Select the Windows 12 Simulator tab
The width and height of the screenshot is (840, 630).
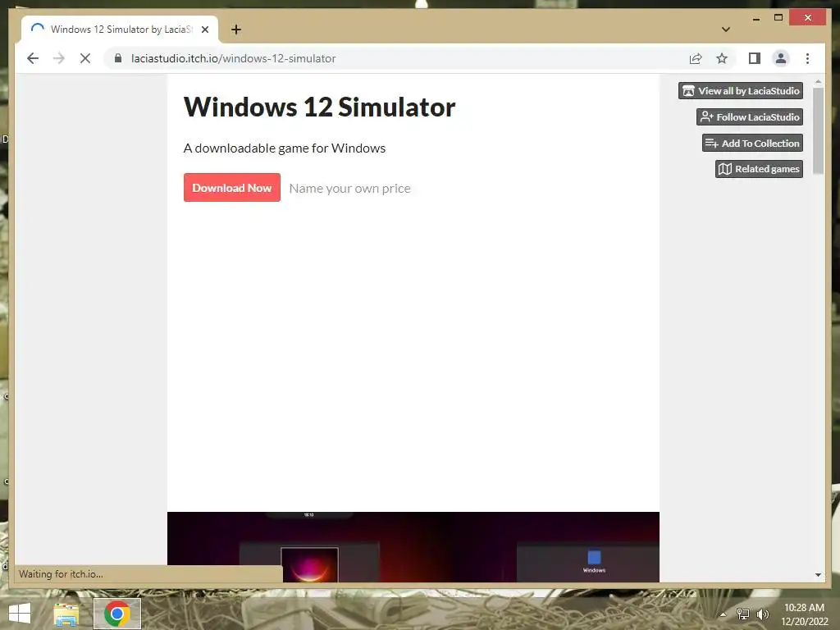[120, 30]
